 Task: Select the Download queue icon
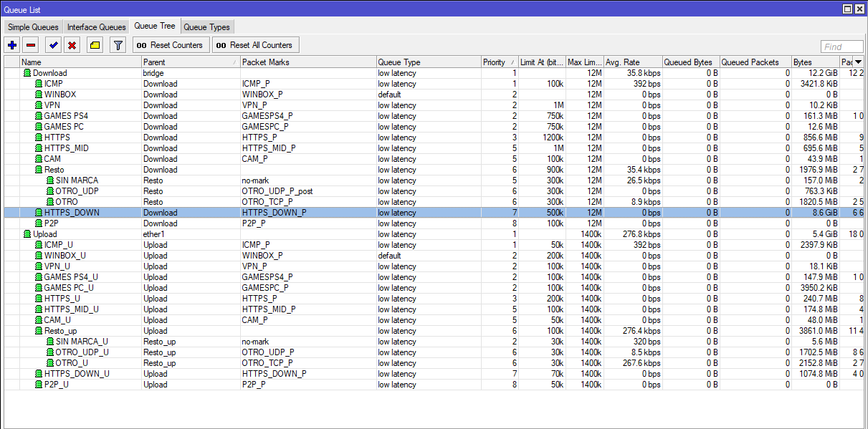[x=27, y=73]
